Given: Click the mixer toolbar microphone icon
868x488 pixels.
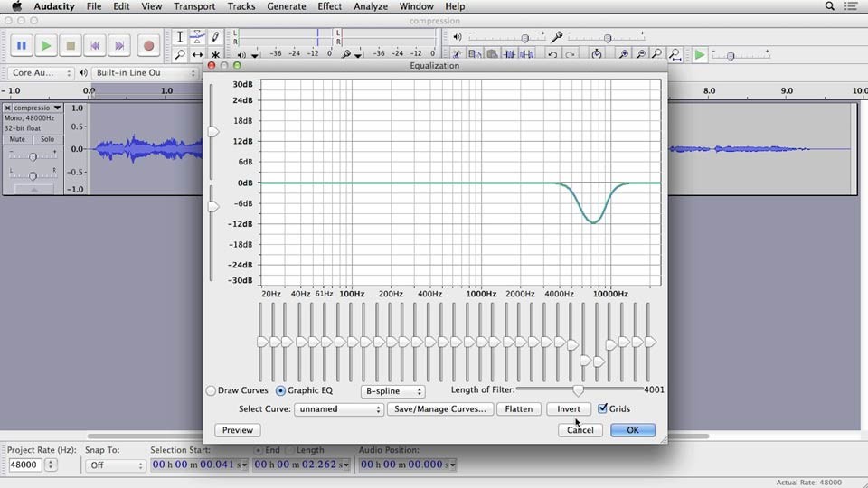Looking at the screenshot, I should (x=557, y=37).
